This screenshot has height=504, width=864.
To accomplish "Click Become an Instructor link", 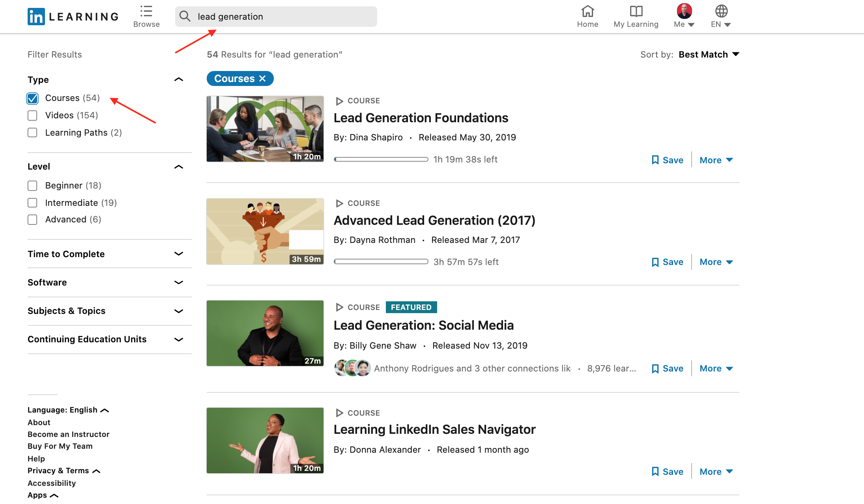I will pyautogui.click(x=69, y=434).
